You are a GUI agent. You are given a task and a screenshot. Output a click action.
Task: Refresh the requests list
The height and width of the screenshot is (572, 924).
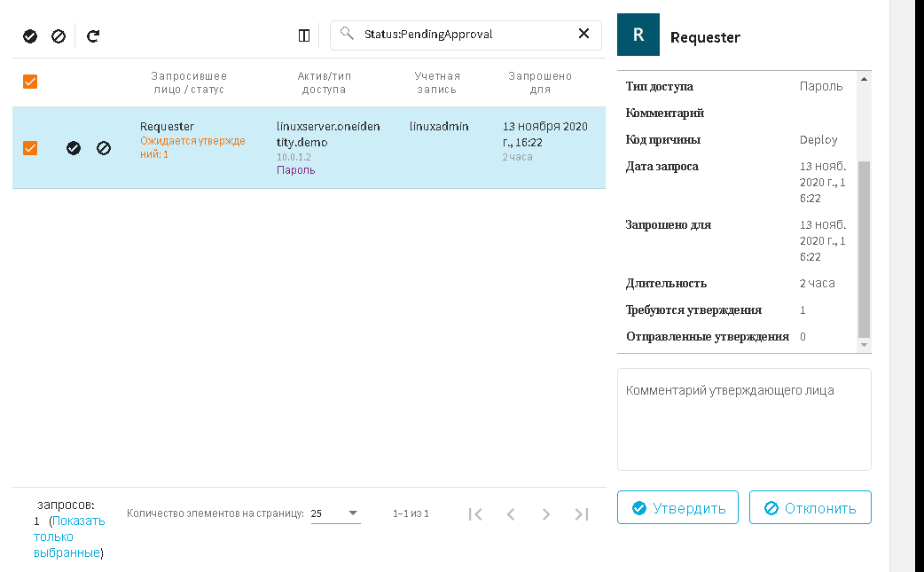(x=93, y=36)
